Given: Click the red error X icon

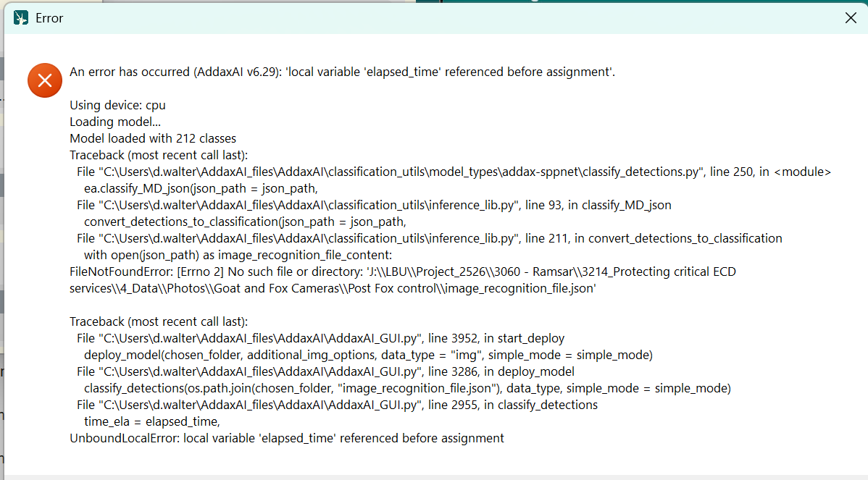Looking at the screenshot, I should tap(44, 80).
